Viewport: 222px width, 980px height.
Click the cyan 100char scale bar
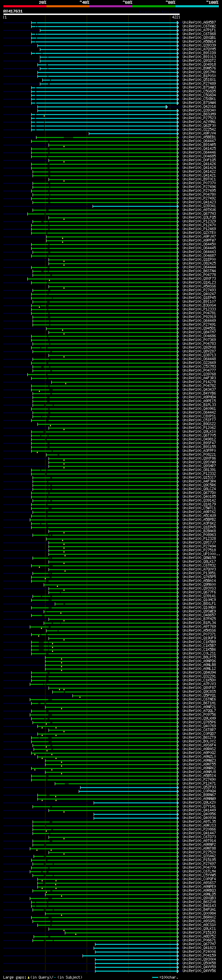tap(155, 977)
